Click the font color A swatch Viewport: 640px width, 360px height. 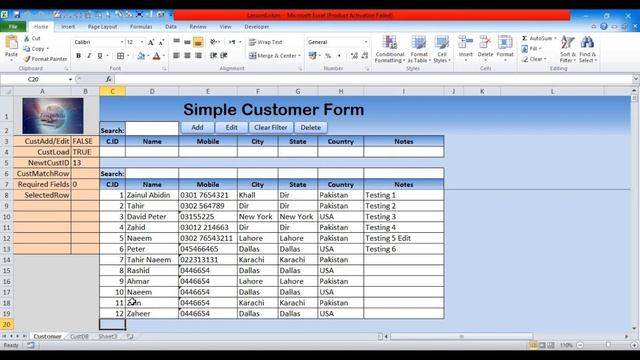[x=157, y=56]
